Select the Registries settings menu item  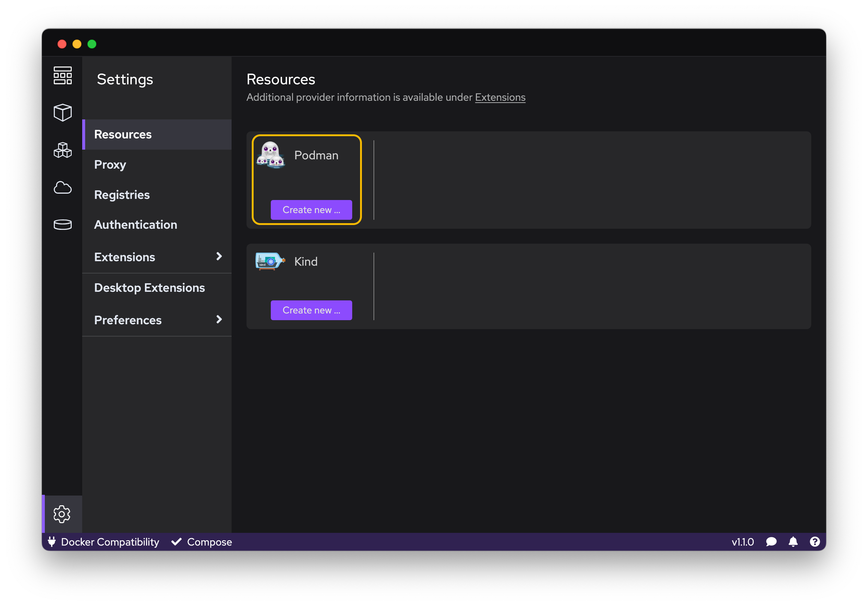(x=121, y=194)
